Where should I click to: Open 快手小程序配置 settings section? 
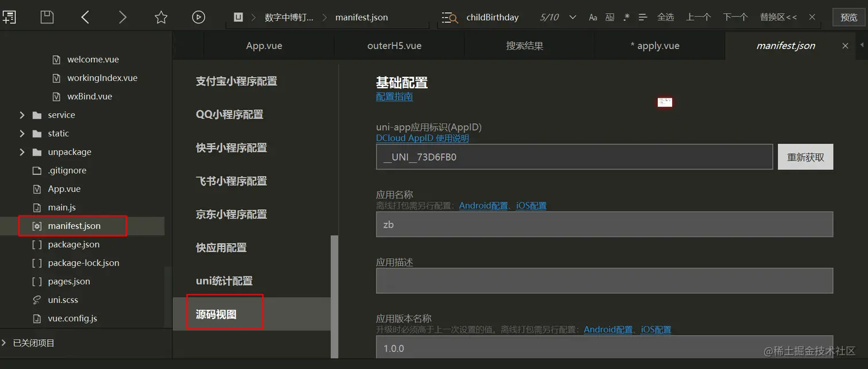(231, 148)
